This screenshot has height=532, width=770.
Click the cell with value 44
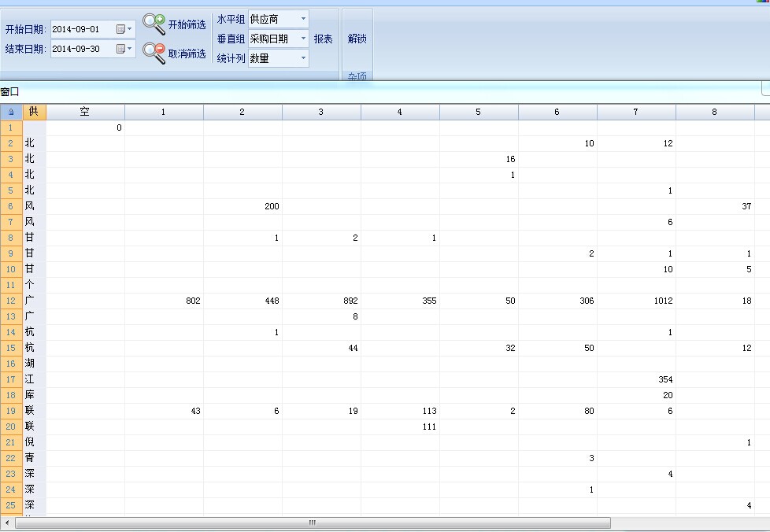click(x=321, y=348)
